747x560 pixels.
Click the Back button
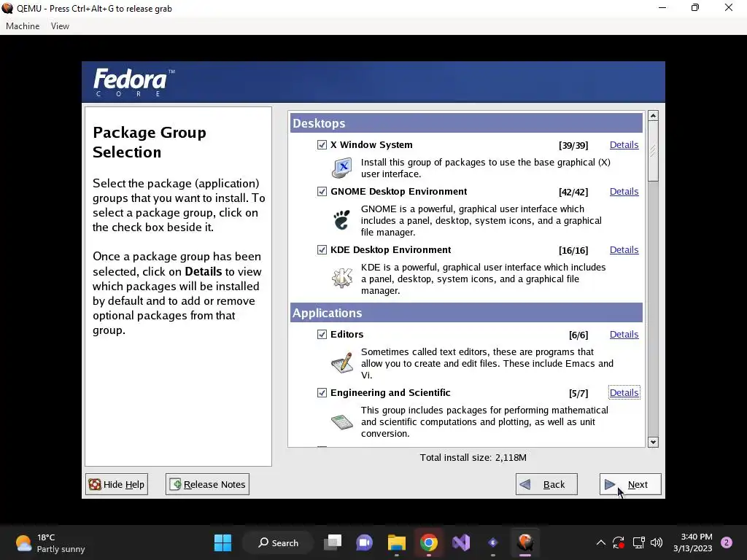click(x=546, y=484)
